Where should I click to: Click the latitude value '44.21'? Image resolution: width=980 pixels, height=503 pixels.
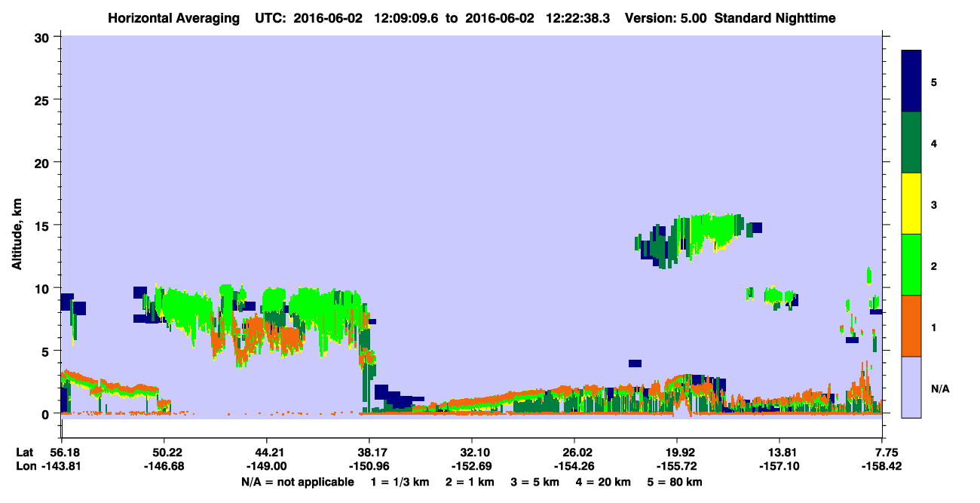[267, 452]
